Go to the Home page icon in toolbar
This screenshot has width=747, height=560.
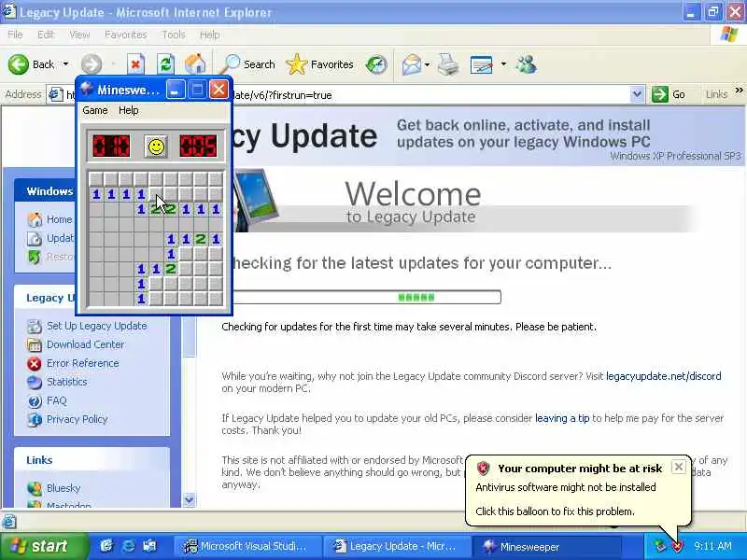click(x=195, y=64)
